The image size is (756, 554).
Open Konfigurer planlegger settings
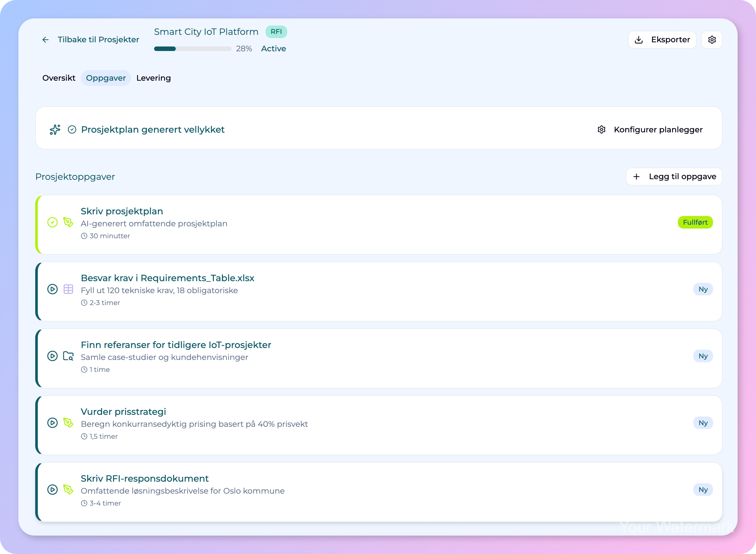tap(650, 129)
